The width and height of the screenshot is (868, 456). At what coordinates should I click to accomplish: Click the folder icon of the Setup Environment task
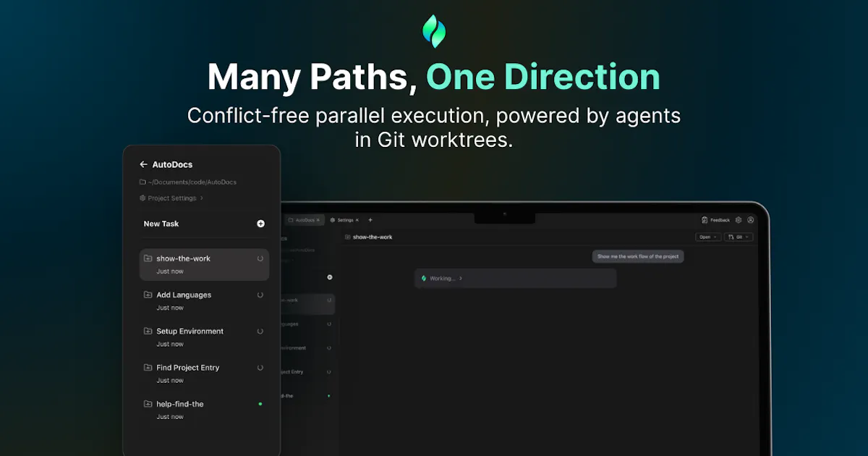[148, 331]
